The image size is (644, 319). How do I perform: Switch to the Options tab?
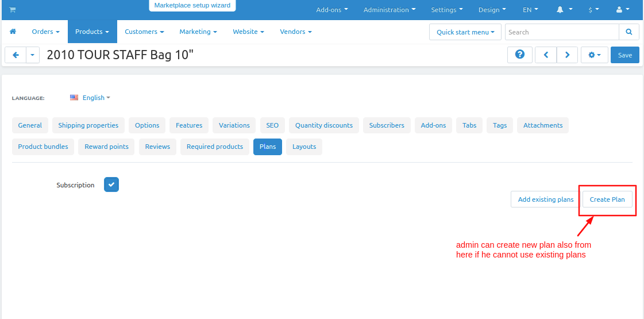(147, 125)
